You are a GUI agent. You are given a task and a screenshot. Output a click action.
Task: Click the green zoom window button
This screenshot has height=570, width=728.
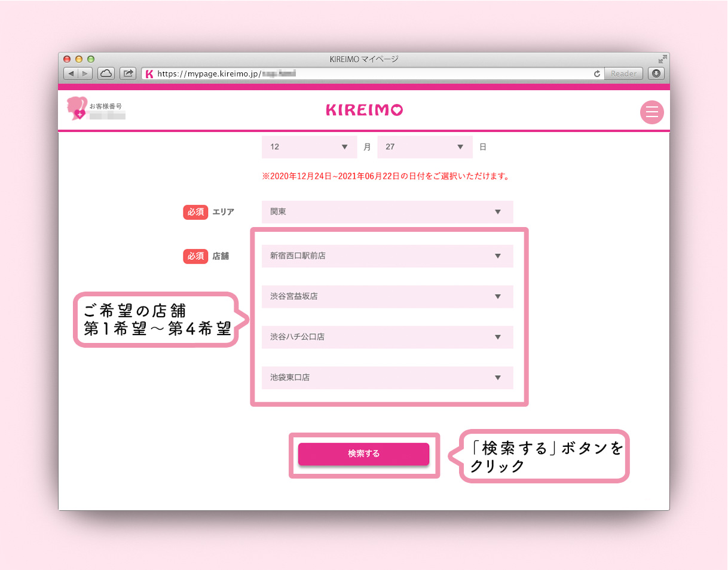(x=91, y=59)
